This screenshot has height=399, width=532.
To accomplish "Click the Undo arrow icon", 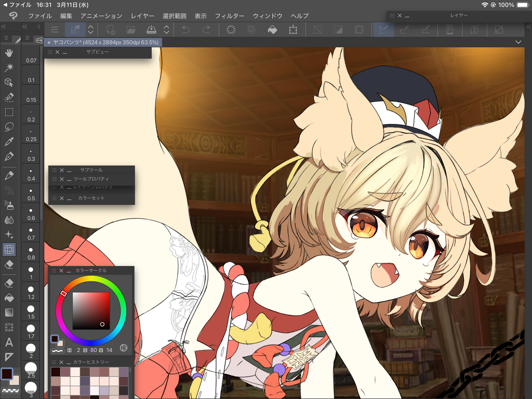I will point(185,30).
